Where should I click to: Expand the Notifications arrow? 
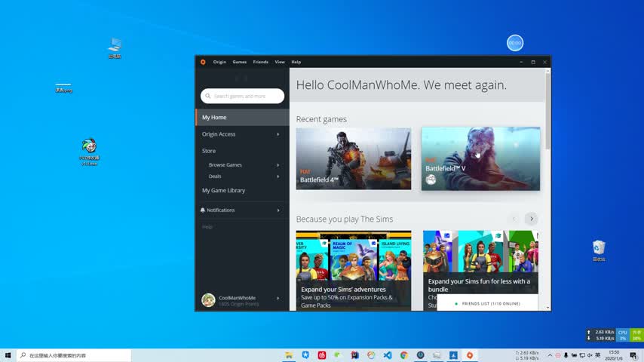coord(278,210)
